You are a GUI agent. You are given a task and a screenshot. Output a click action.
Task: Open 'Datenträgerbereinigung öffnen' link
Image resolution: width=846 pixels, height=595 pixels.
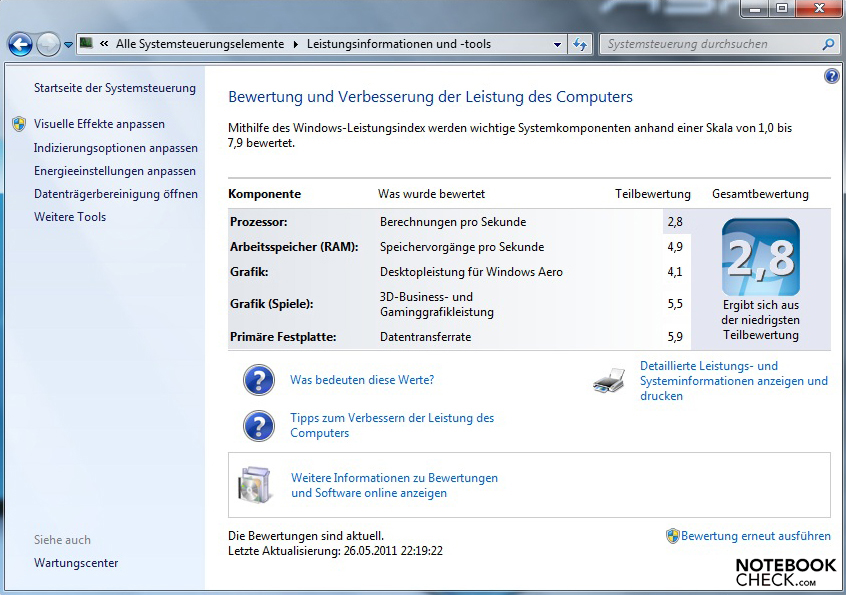coord(115,194)
